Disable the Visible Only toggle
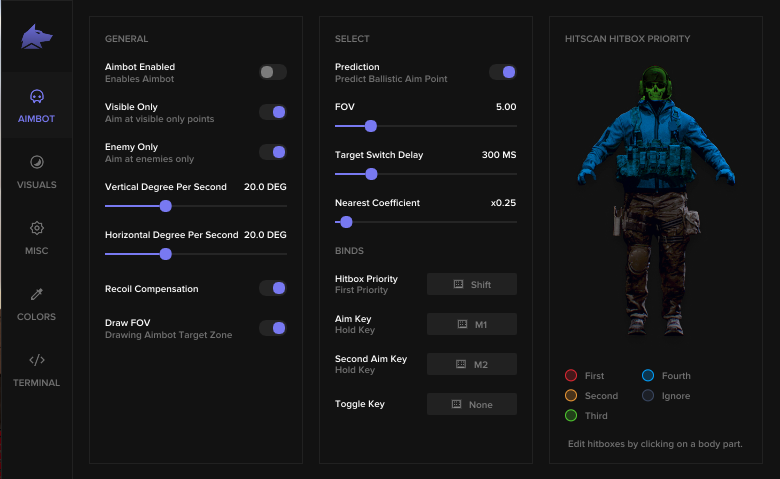Viewport: 780px width, 479px height. (x=273, y=112)
